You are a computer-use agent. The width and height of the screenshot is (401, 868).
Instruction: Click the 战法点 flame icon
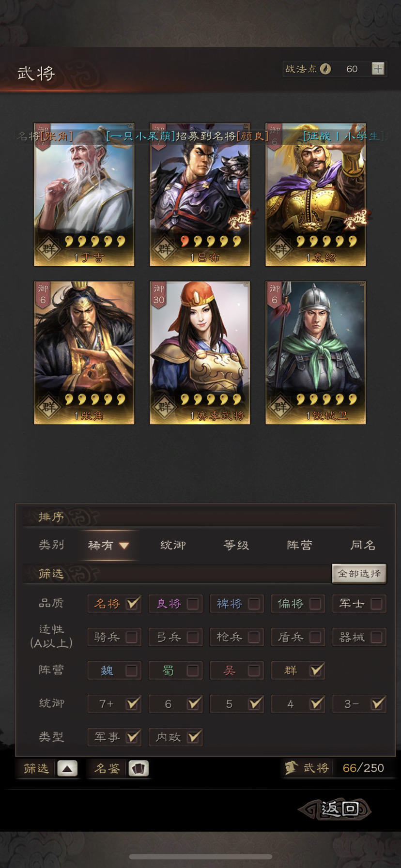325,69
